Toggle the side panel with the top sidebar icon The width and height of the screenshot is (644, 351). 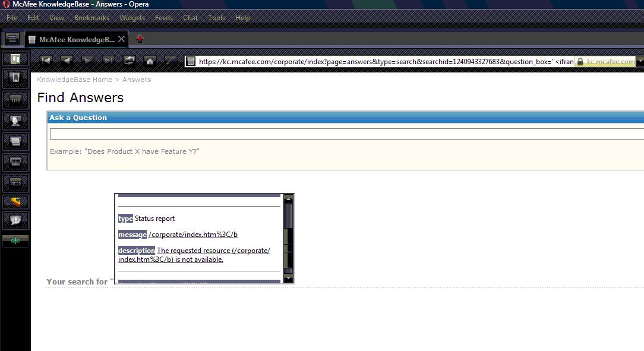(15, 59)
